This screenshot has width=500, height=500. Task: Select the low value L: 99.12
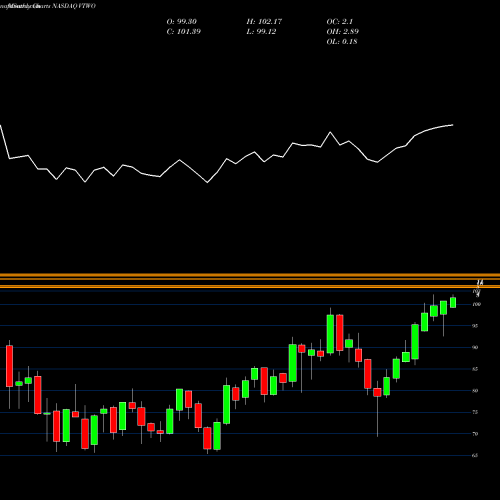coord(261,32)
